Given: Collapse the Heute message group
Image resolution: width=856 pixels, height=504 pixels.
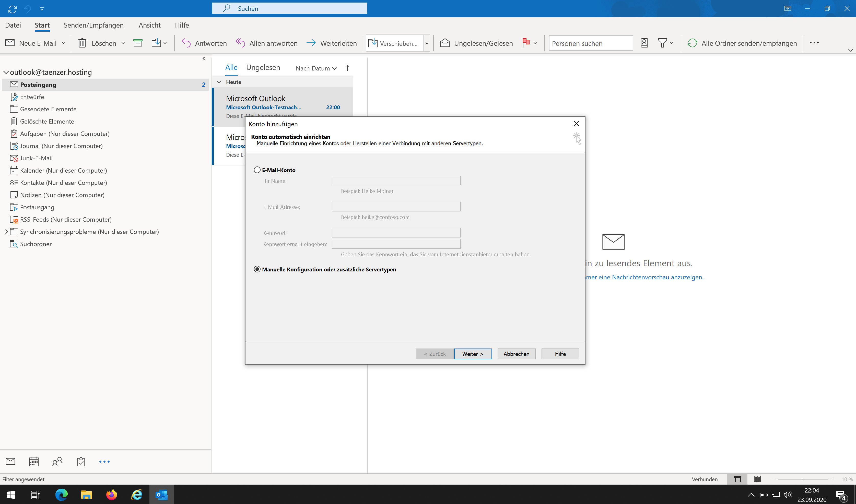Looking at the screenshot, I should tap(219, 82).
